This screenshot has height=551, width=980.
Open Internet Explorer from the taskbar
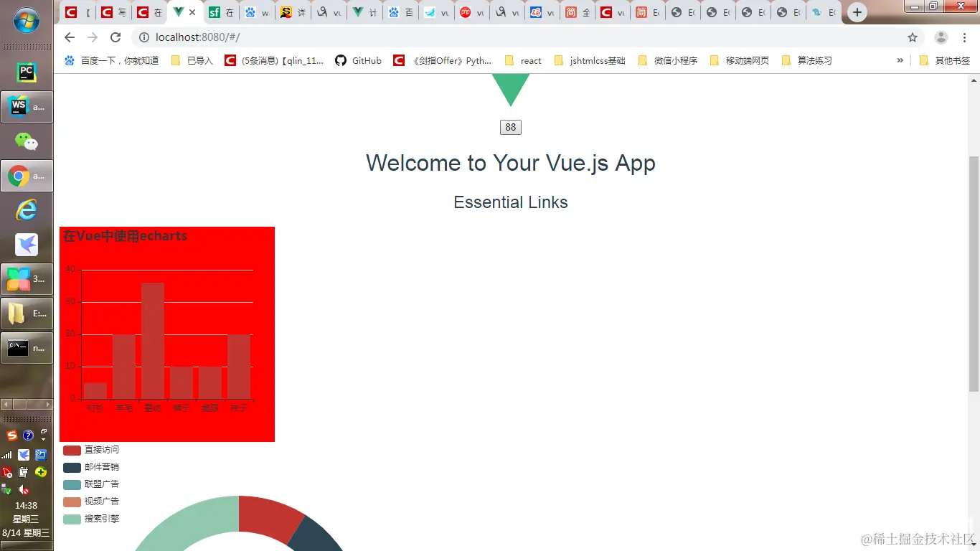coord(27,210)
